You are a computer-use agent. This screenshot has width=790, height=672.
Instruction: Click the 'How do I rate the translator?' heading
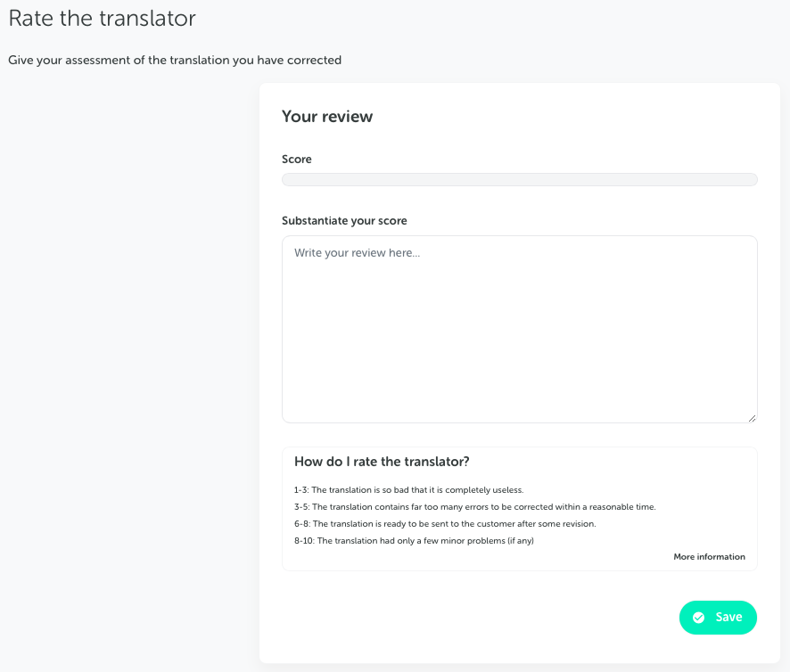pos(382,462)
